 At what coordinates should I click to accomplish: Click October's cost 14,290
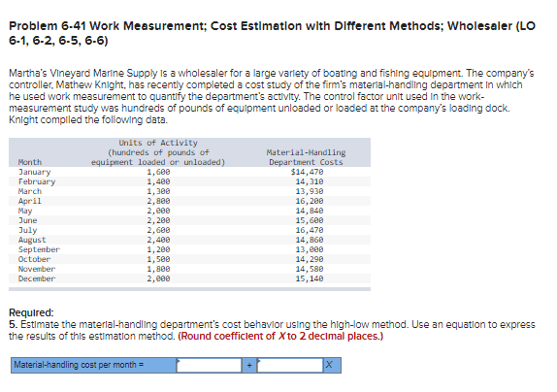310,259
